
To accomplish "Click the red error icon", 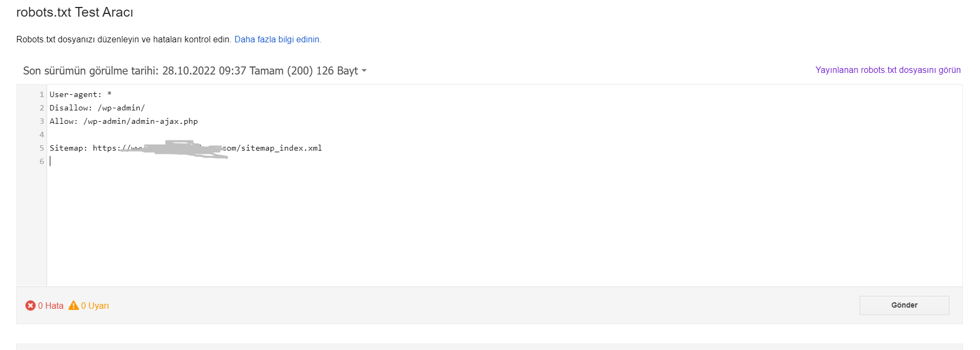I will click(31, 306).
